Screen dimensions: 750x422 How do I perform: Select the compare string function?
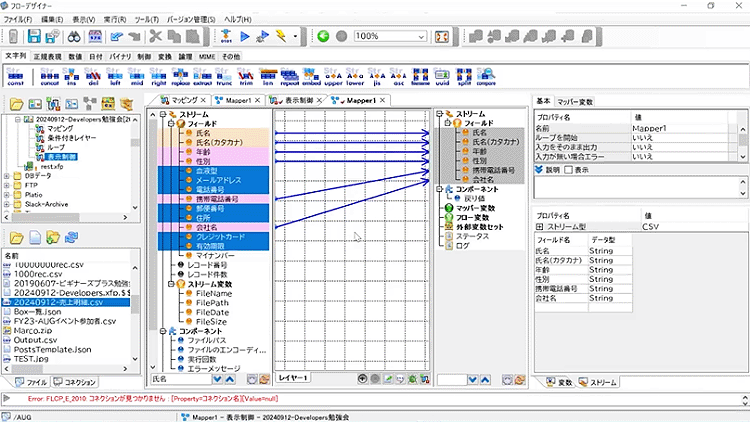[486, 77]
